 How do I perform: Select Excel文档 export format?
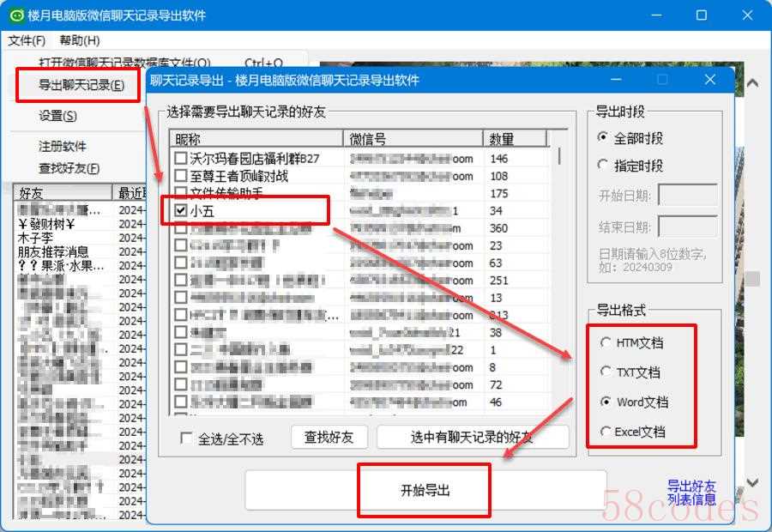tap(606, 432)
